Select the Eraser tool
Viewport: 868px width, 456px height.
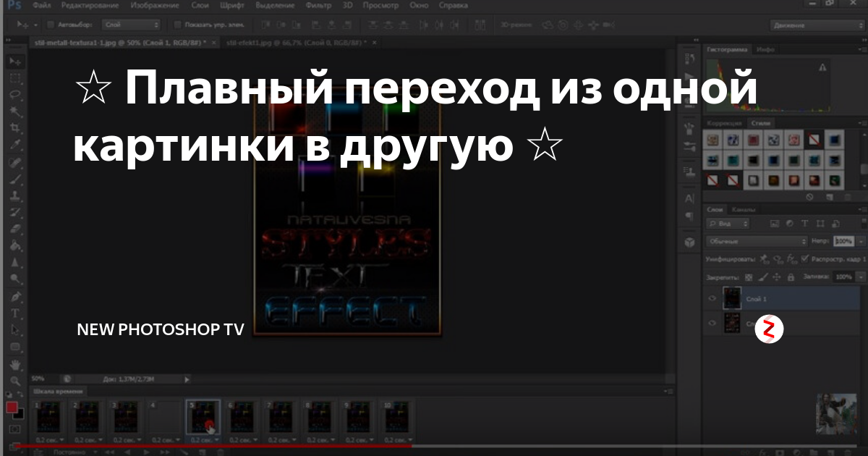click(x=15, y=229)
